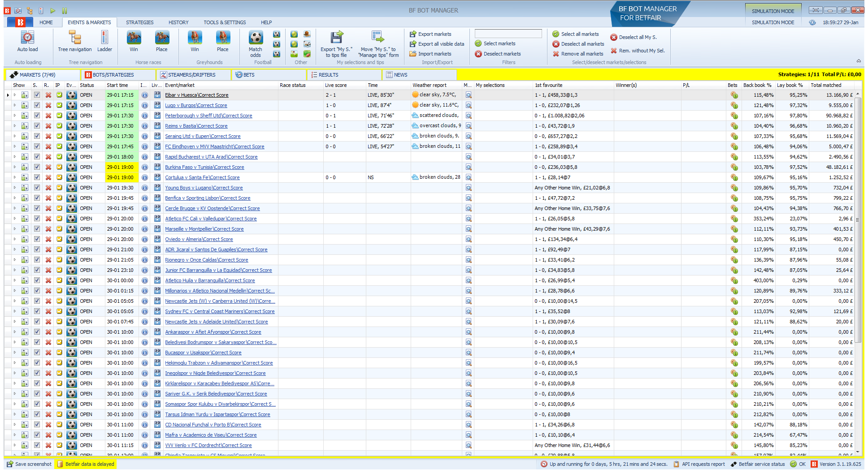Image resolution: width=868 pixels, height=473 pixels.
Task: Collapse the ribbon with the chevron arrow
Action: (x=859, y=61)
